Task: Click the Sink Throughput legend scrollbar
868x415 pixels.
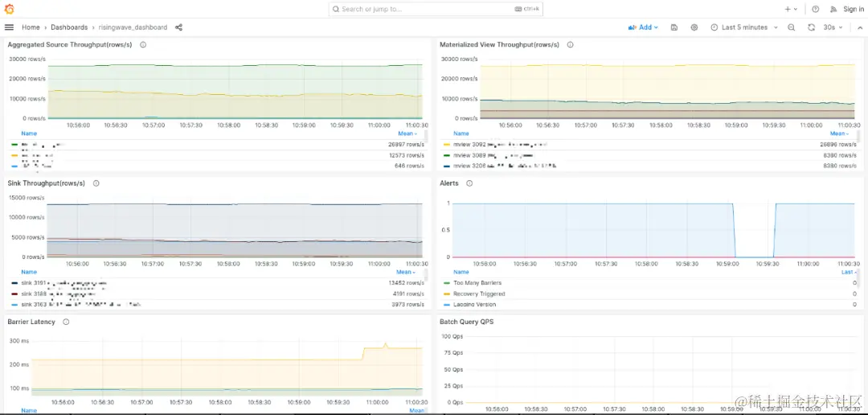Action: (426, 275)
